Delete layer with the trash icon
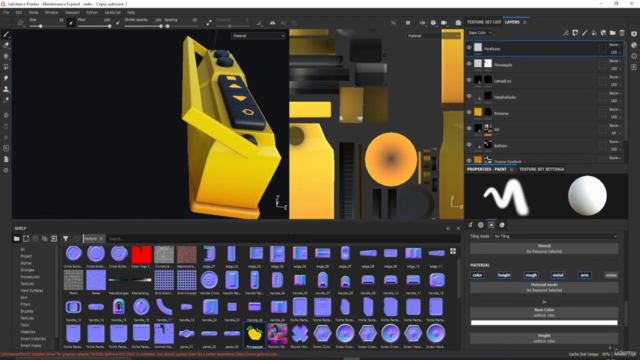 622,33
